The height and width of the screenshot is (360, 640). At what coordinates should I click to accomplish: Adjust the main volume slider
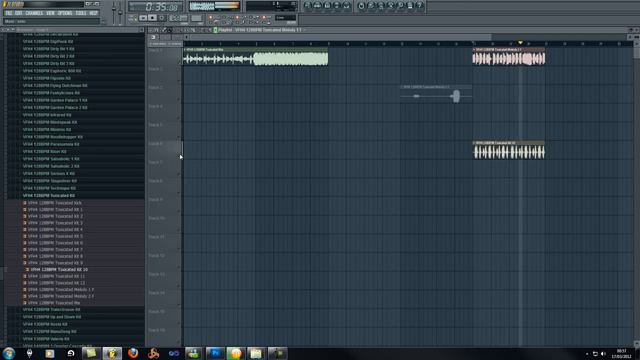pos(114,12)
